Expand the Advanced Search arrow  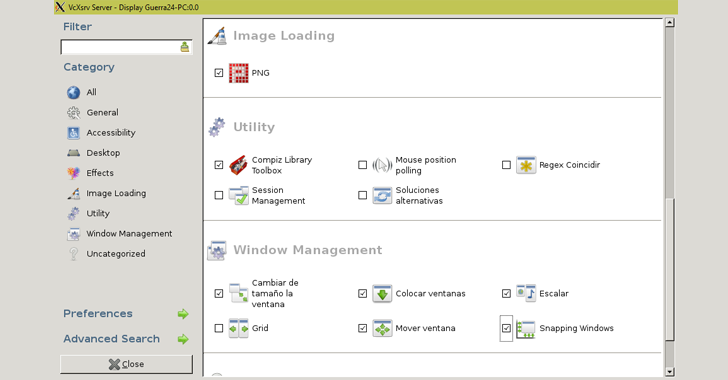tap(183, 339)
